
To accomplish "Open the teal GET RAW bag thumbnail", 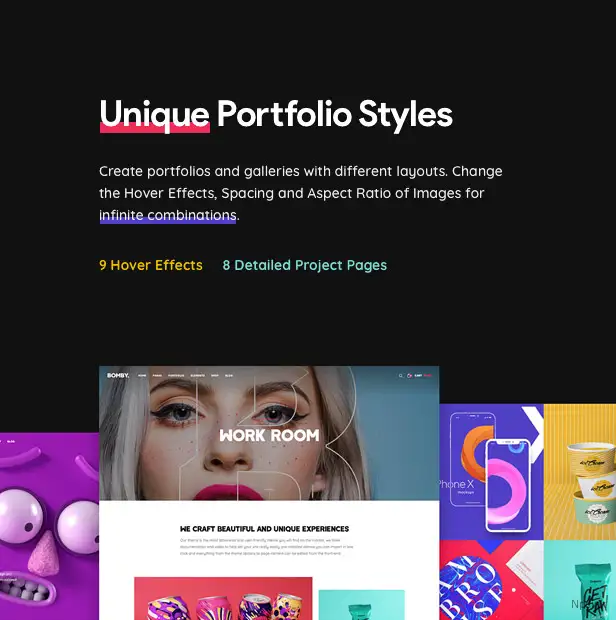I will click(580, 580).
